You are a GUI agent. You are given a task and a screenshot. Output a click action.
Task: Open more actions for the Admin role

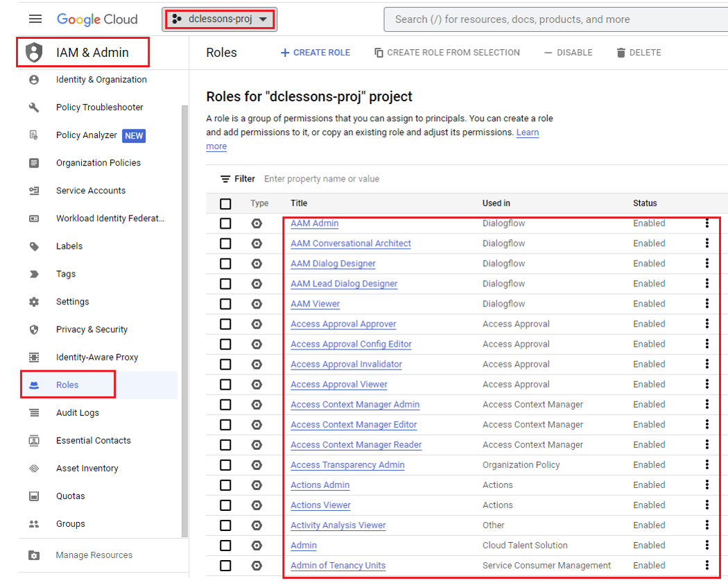click(x=707, y=545)
